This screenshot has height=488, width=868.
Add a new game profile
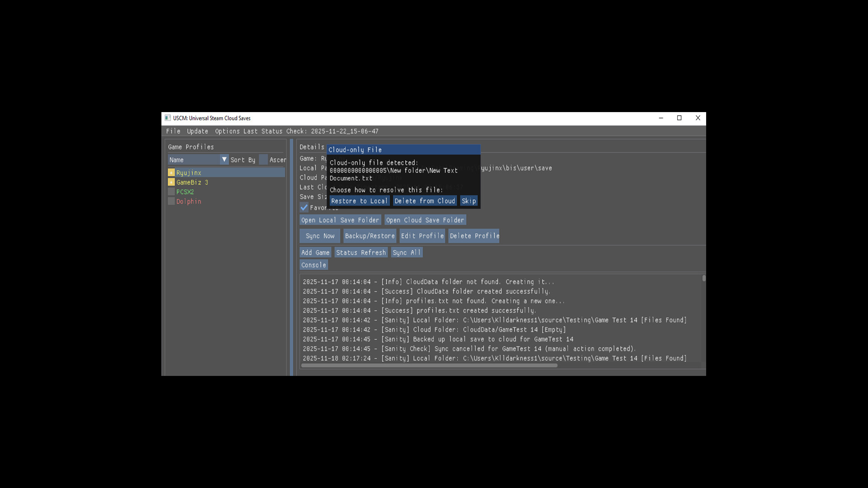pyautogui.click(x=315, y=252)
